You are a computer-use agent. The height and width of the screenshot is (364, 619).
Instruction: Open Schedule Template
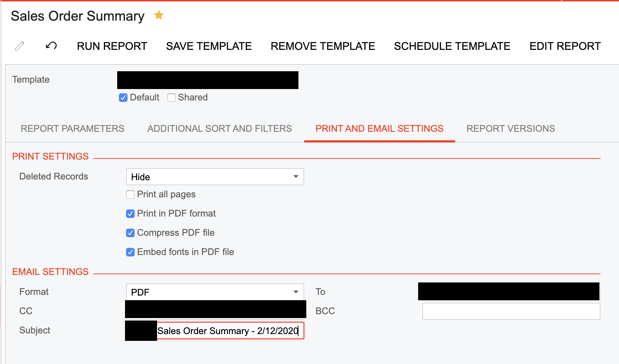[452, 46]
